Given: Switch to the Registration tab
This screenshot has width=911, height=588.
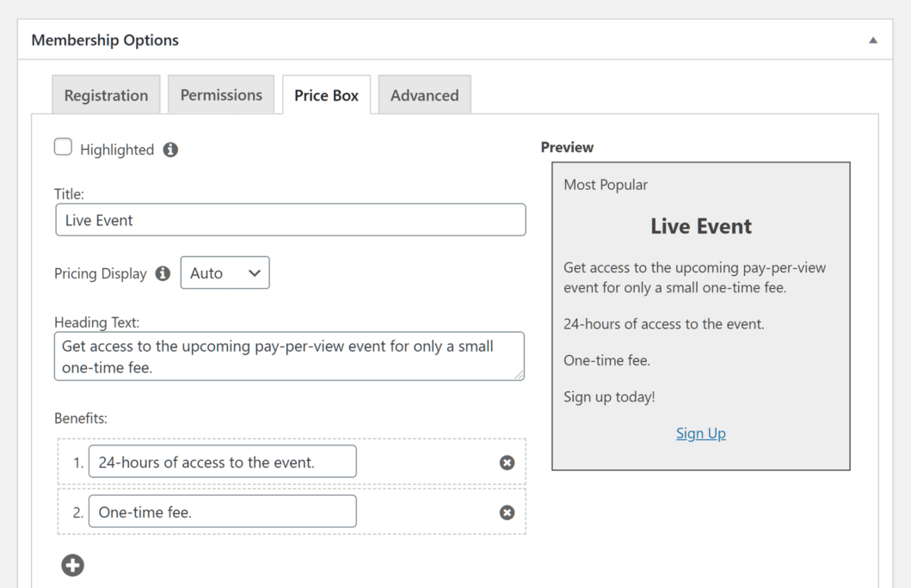Looking at the screenshot, I should coord(106,95).
